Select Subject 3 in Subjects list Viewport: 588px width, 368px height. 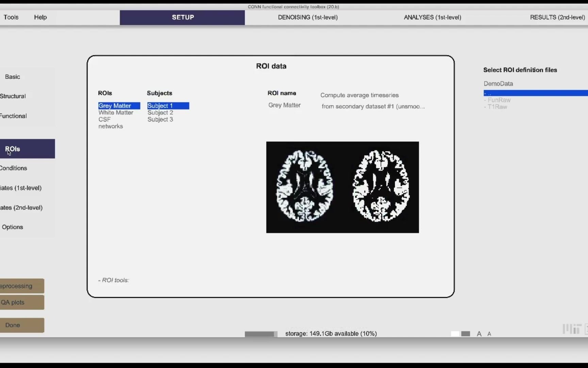click(x=160, y=120)
